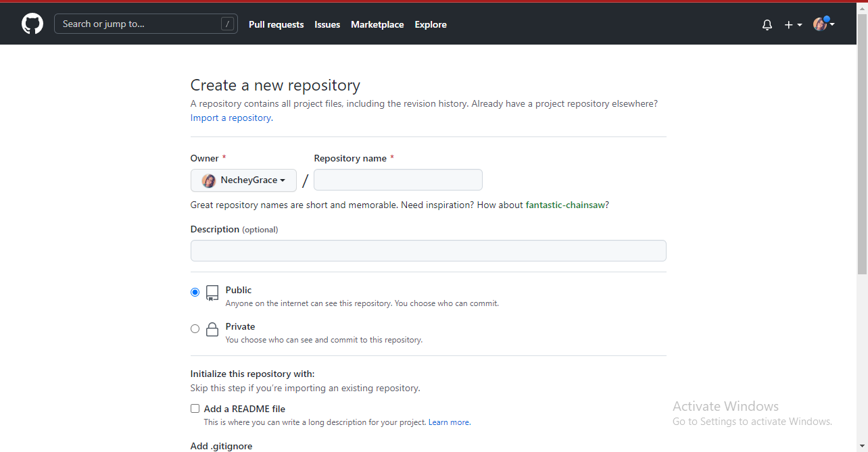The width and height of the screenshot is (868, 452).
Task: Click the Public repository book icon
Action: click(212, 293)
